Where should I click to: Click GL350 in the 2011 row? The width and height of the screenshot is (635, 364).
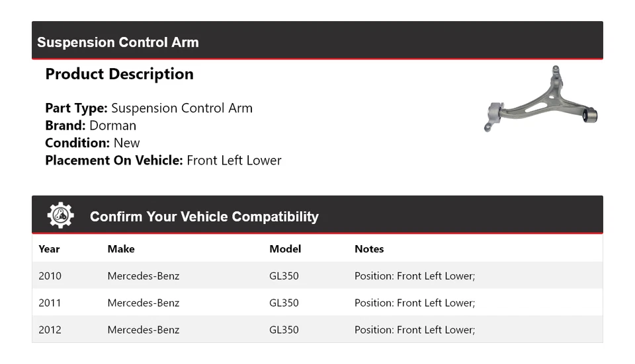284,303
